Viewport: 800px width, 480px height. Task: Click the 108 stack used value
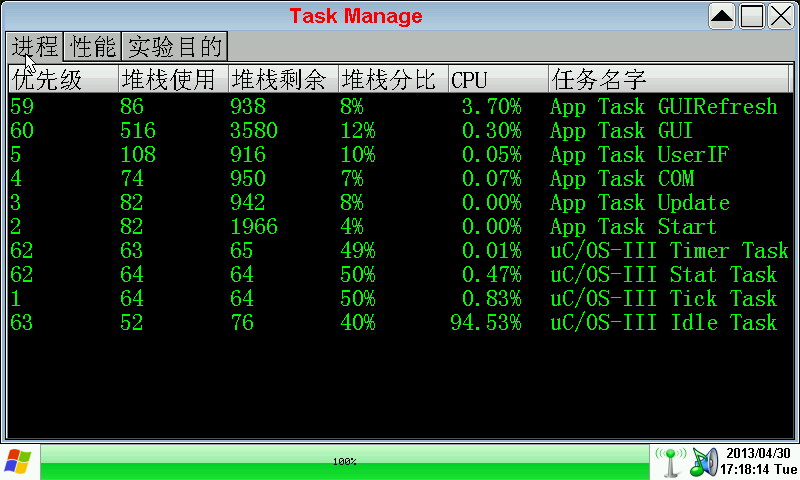point(138,155)
